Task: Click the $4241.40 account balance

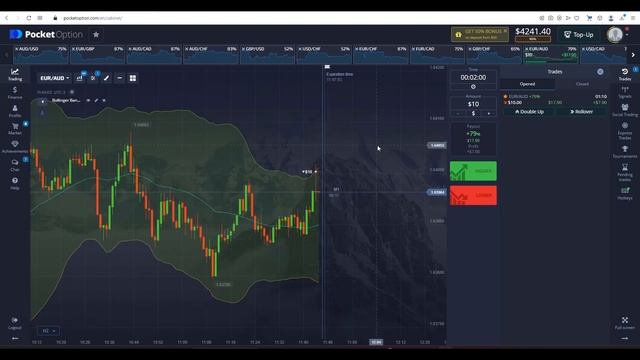Action: coord(533,31)
